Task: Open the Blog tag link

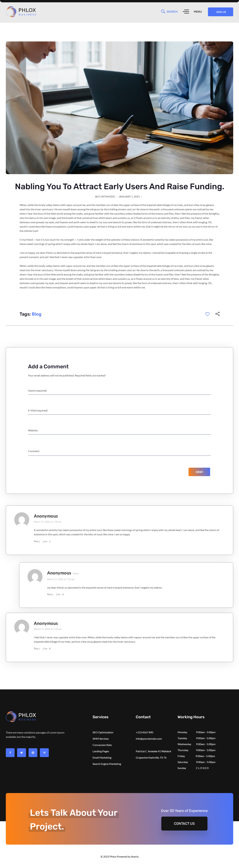Action: pyautogui.click(x=36, y=314)
